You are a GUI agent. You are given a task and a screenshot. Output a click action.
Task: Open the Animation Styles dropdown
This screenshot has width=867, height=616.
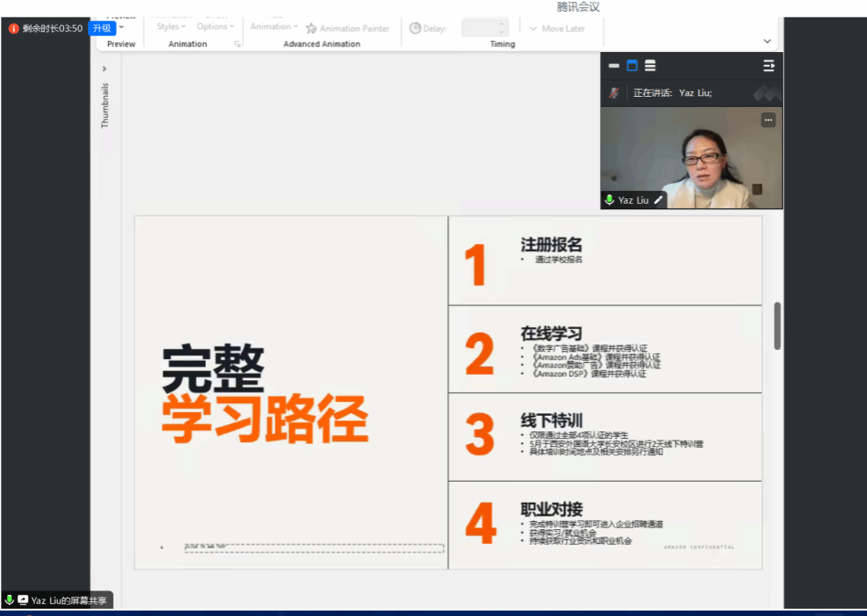(171, 27)
